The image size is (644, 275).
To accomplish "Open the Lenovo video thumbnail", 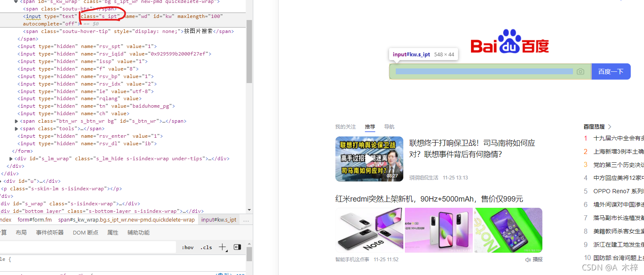I will pyautogui.click(x=369, y=159).
